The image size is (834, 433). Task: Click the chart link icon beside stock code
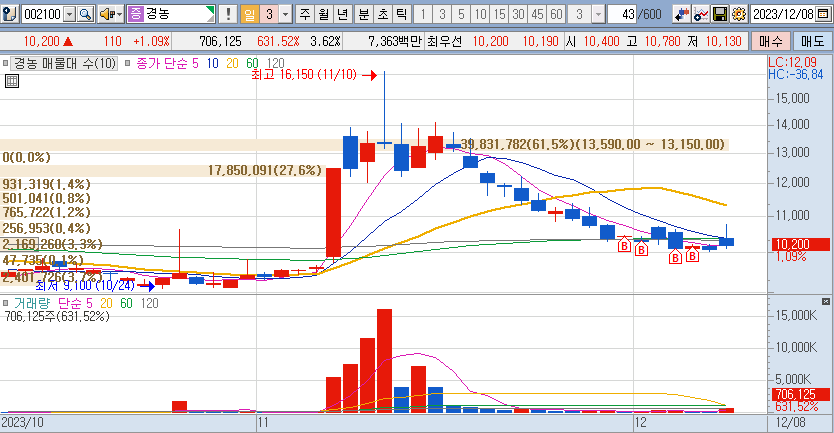[10, 14]
